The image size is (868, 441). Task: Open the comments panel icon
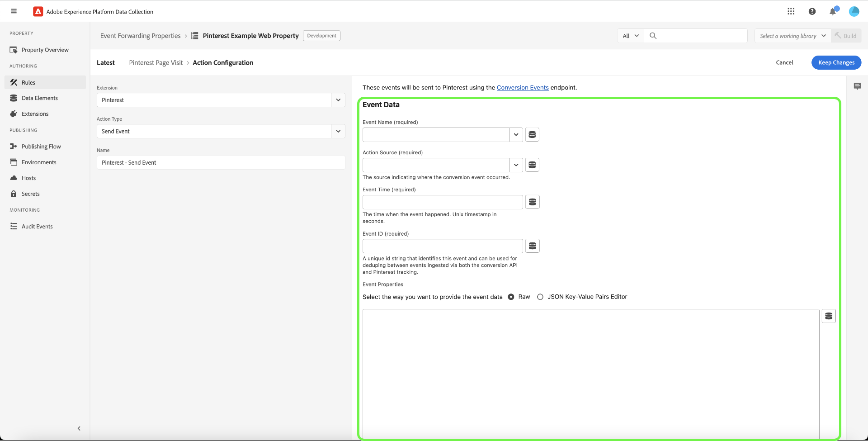tap(857, 86)
